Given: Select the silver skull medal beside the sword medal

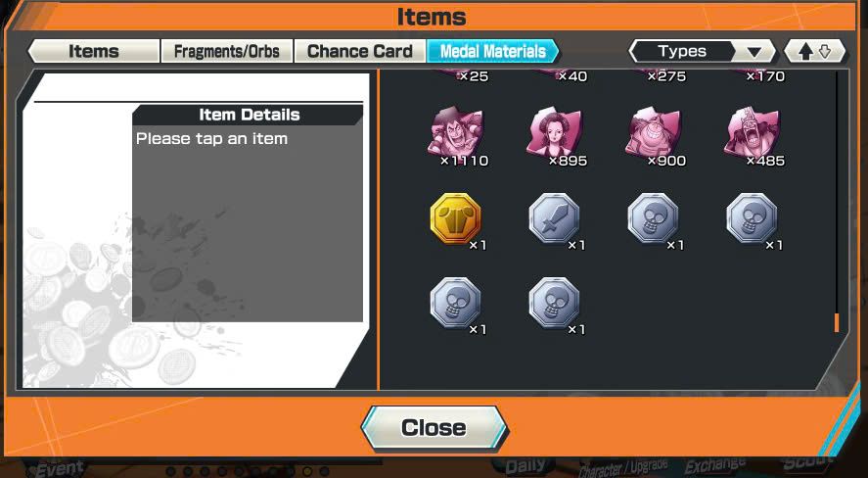Looking at the screenshot, I should 653,218.
